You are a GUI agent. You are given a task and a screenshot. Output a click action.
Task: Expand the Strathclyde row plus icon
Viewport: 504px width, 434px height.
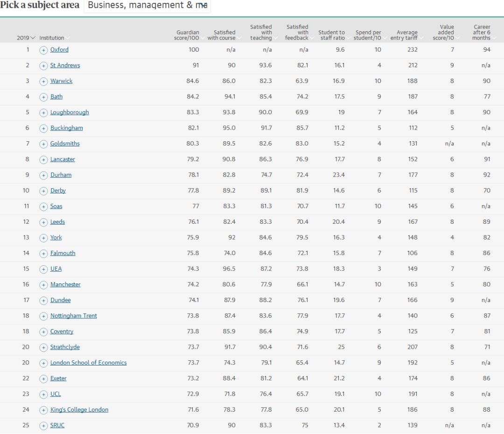coord(43,347)
